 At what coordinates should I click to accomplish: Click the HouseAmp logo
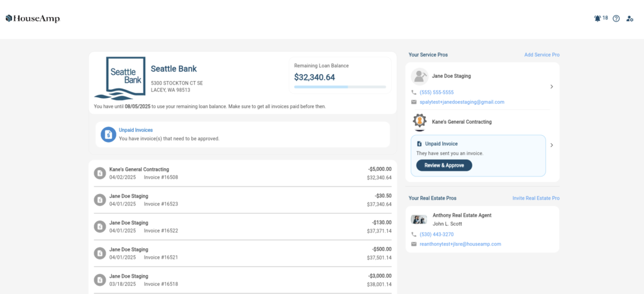(x=33, y=18)
